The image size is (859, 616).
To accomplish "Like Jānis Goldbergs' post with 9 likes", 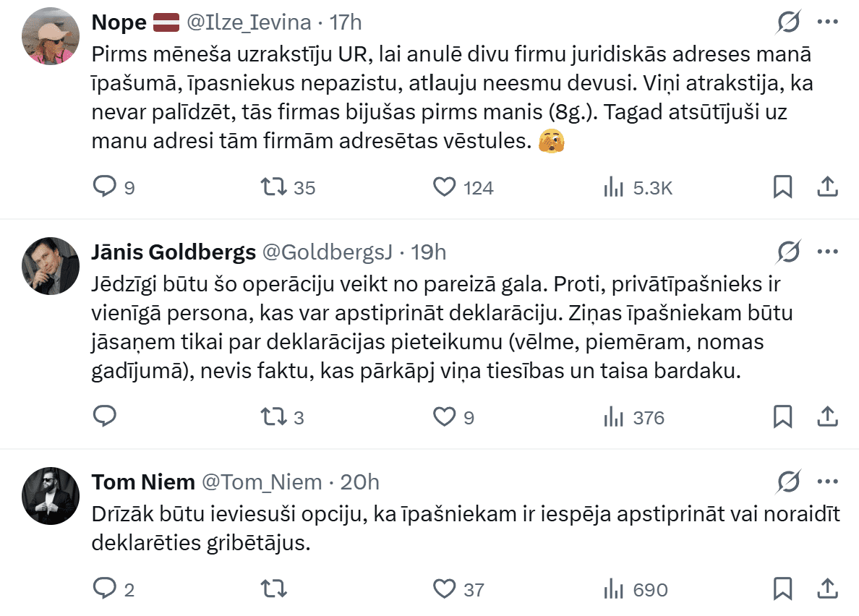I will (444, 417).
